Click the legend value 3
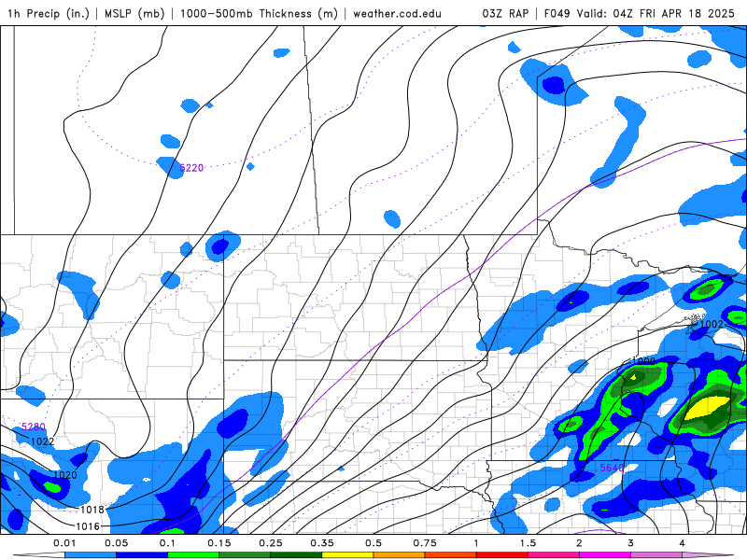747x560 pixels. tap(631, 543)
